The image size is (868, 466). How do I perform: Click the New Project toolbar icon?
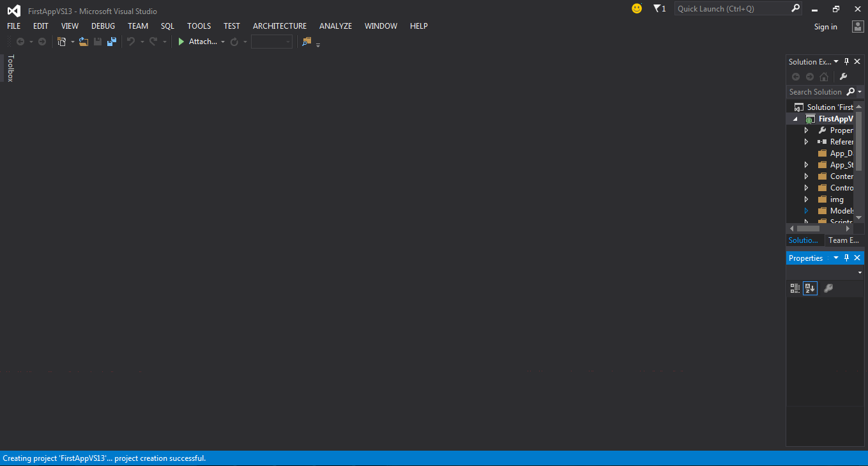pyautogui.click(x=62, y=42)
